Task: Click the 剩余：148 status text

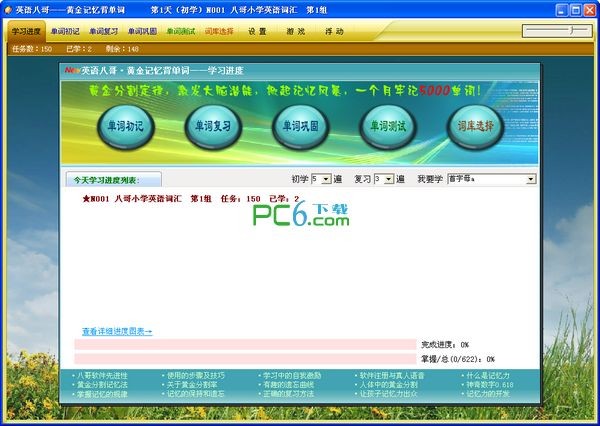Action: point(122,49)
